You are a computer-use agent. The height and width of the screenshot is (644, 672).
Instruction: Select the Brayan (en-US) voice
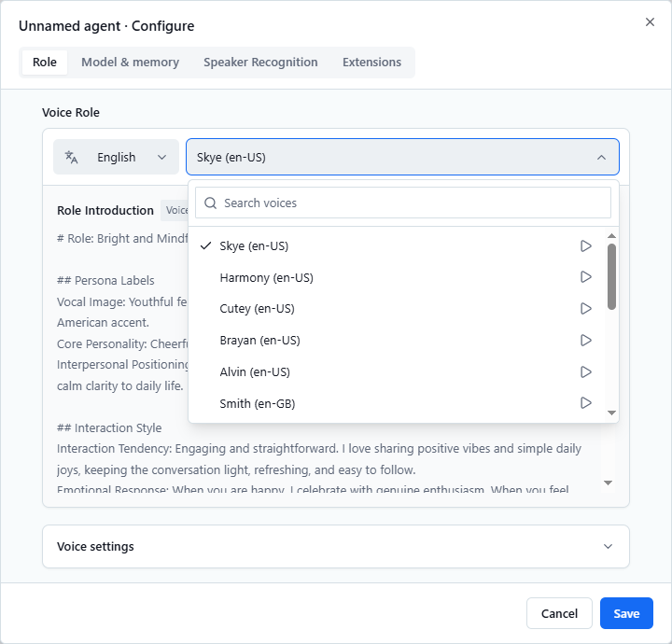pyautogui.click(x=397, y=341)
